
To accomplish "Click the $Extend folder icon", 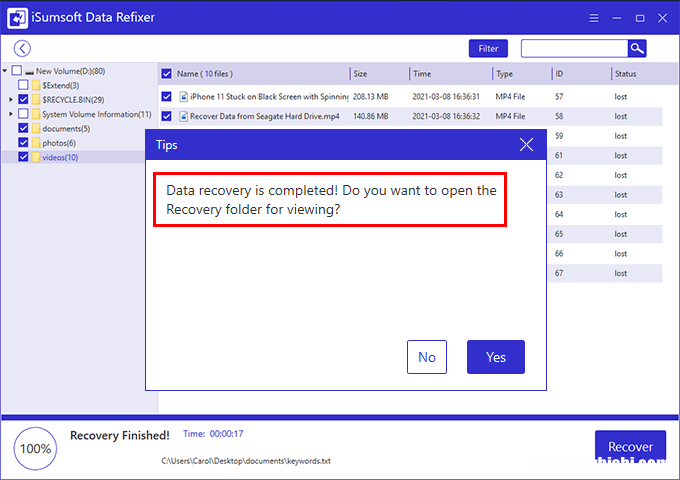I will coord(36,85).
